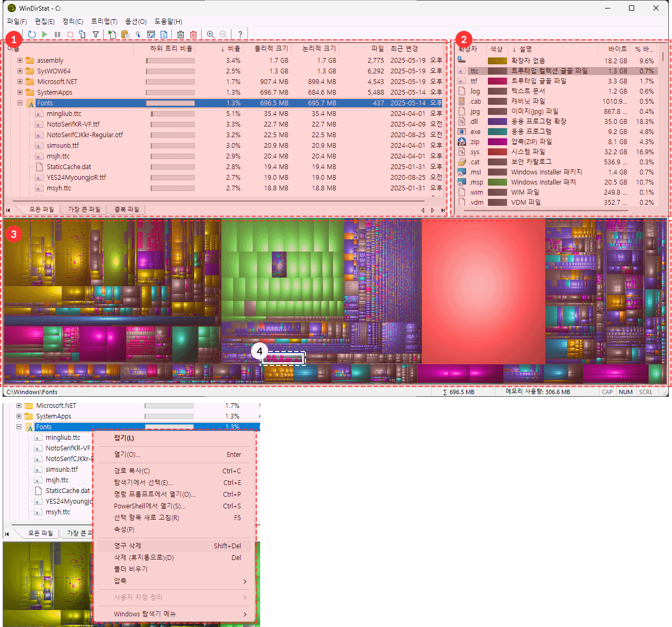Screen dimensions: 672x627
Task: Collapse the Fonts folder in the main window
Action: coord(20,103)
